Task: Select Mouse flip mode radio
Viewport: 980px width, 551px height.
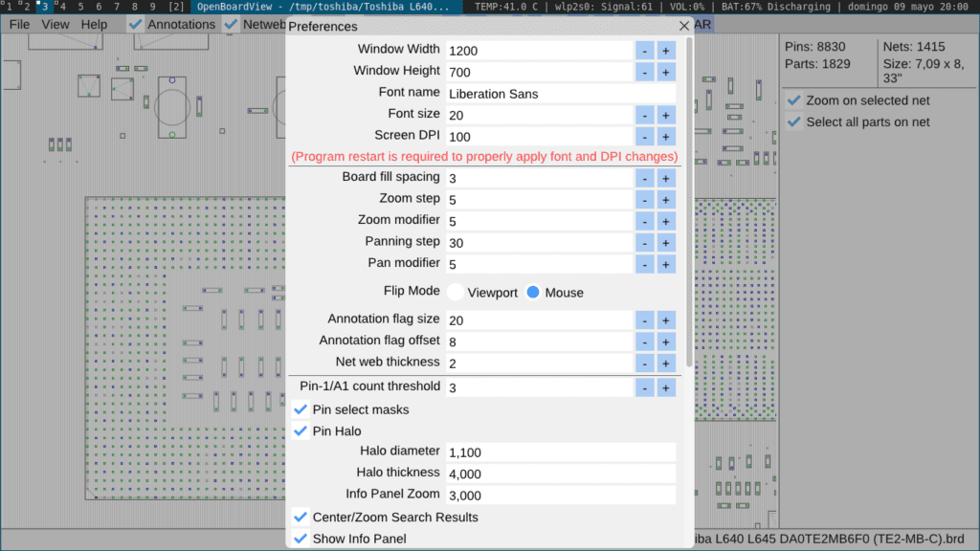Action: click(533, 293)
